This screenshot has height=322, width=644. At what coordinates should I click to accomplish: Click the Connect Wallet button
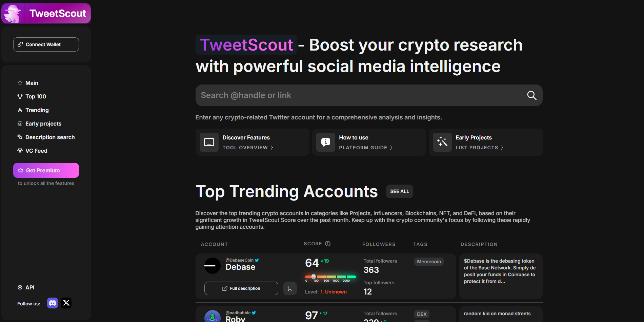46,44
